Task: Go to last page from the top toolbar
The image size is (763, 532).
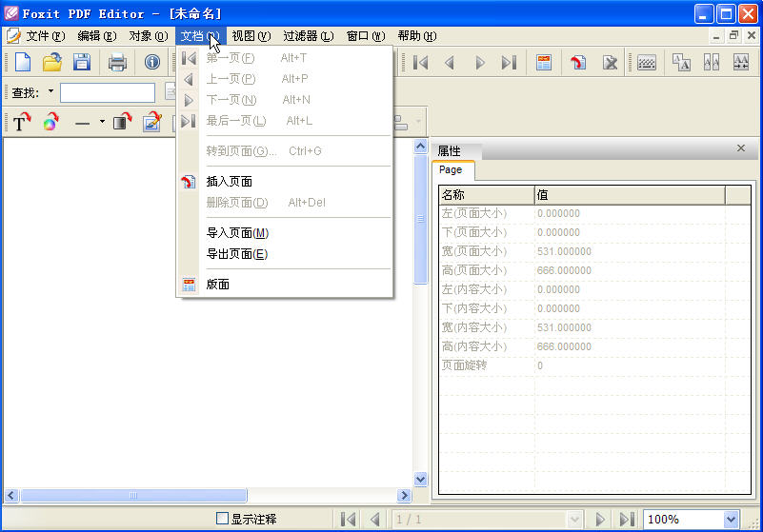Action: pos(509,63)
